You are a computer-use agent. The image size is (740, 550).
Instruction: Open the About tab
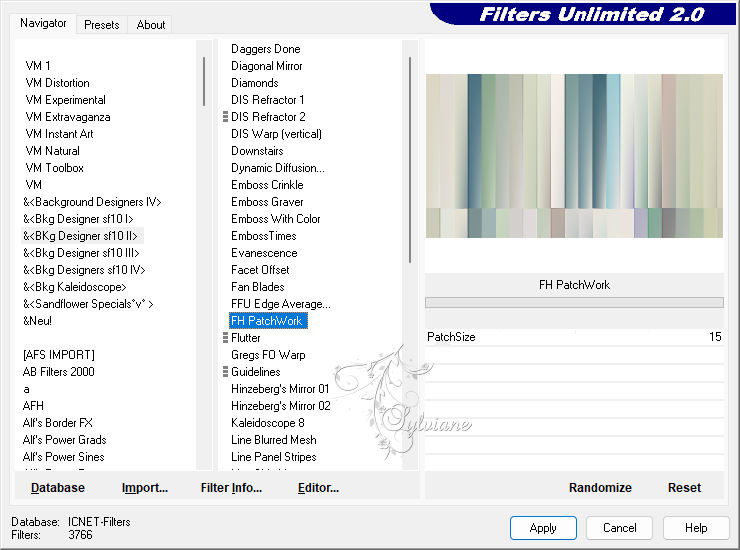point(151,25)
